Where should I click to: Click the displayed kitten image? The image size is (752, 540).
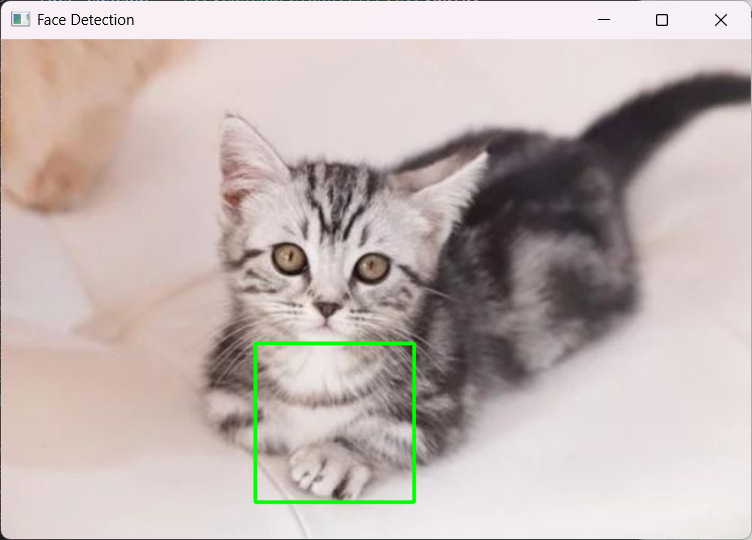tap(376, 289)
